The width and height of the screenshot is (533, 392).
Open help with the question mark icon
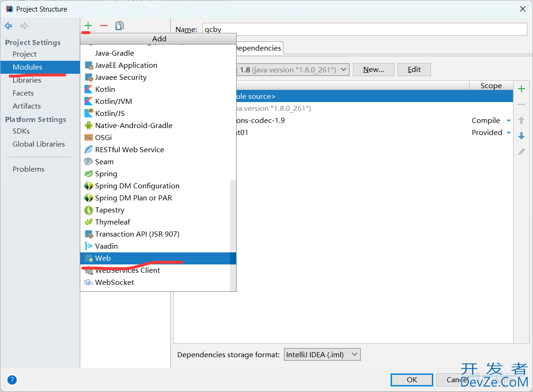pos(12,380)
